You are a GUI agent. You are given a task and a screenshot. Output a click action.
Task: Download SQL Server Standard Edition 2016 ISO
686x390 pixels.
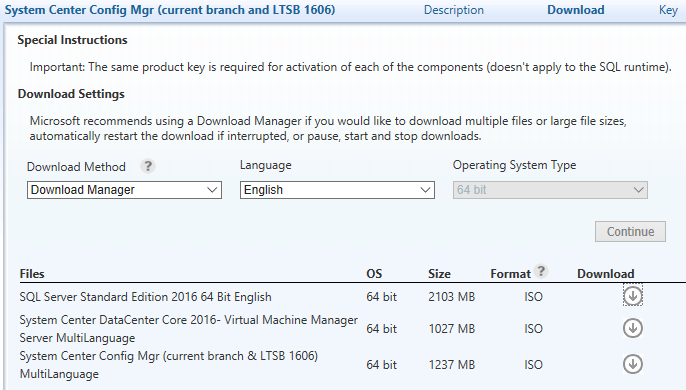click(633, 296)
